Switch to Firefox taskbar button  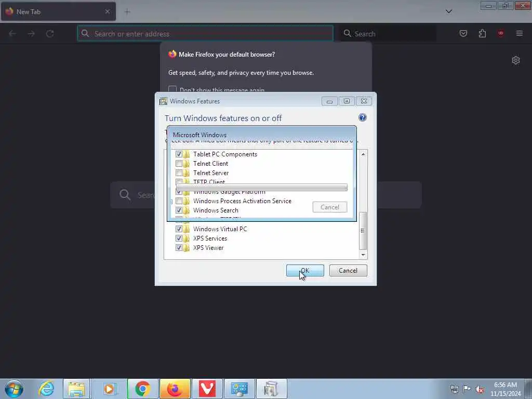click(x=175, y=389)
